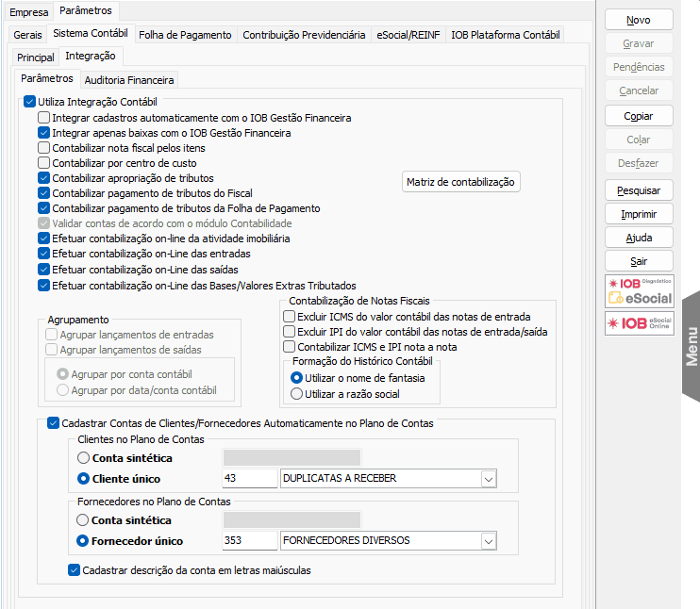Enable Contabilizar nota fiscal pelos itens

tap(44, 148)
